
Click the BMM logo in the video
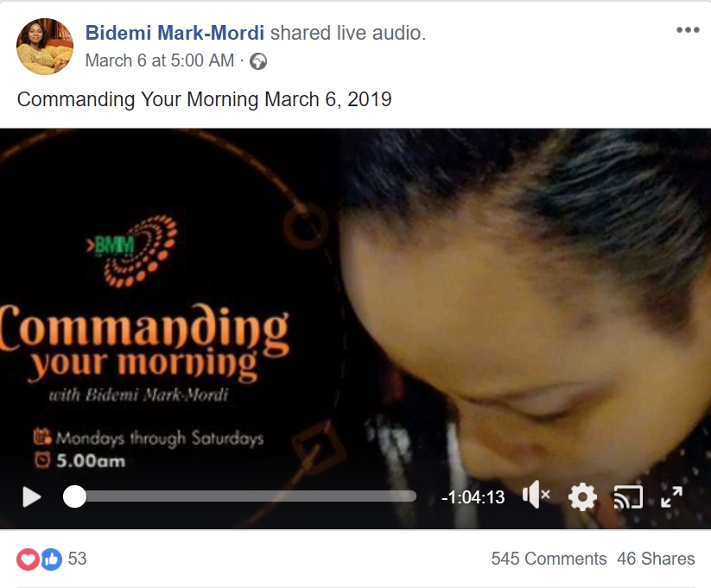click(132, 251)
